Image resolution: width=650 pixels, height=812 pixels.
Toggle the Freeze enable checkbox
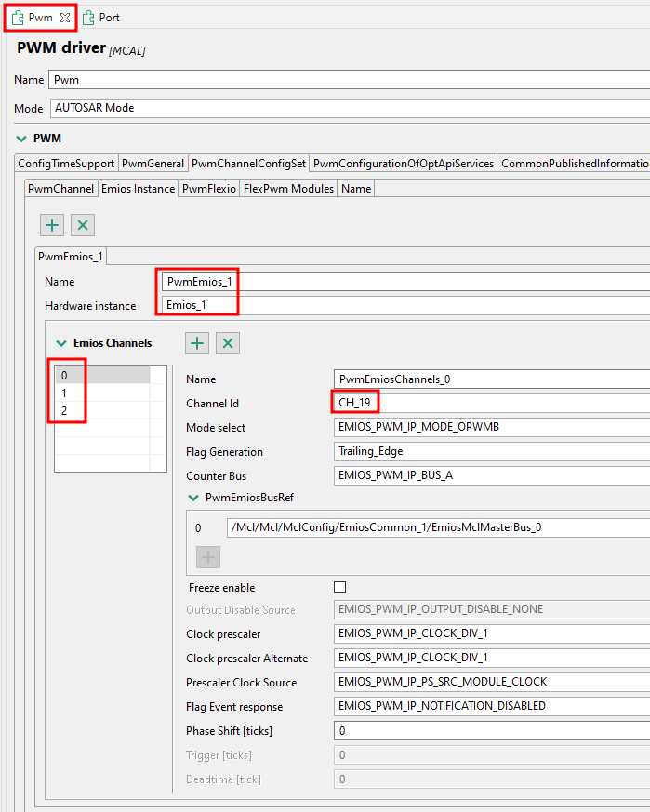point(339,587)
